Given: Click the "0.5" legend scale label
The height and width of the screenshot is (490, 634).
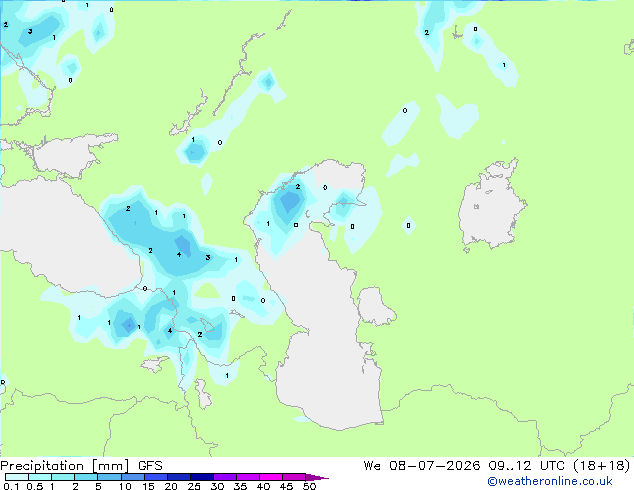Looking at the screenshot, I should click(35, 486).
